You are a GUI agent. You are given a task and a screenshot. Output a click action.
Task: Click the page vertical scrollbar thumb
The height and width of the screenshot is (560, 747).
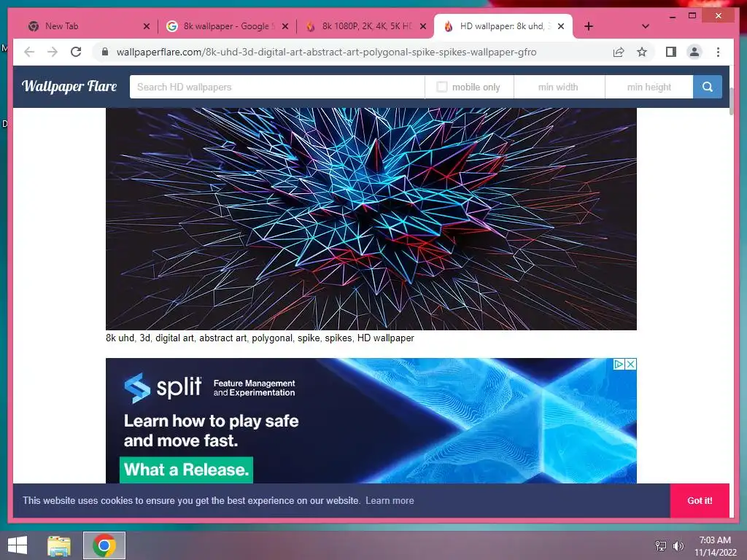coord(731,101)
